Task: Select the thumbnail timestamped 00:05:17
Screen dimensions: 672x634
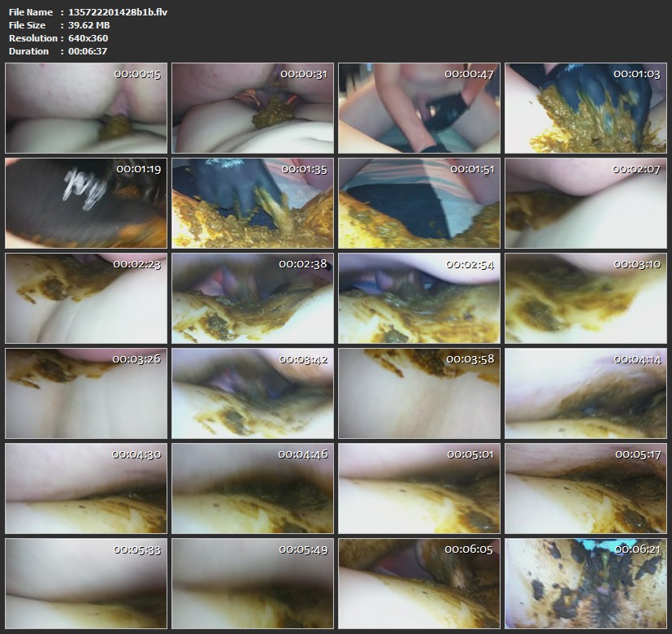Action: pyautogui.click(x=585, y=489)
